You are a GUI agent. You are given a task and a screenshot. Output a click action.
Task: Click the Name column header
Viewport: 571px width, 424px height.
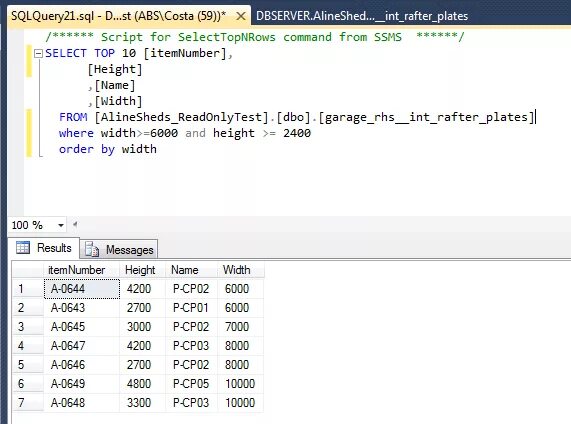coord(192,270)
